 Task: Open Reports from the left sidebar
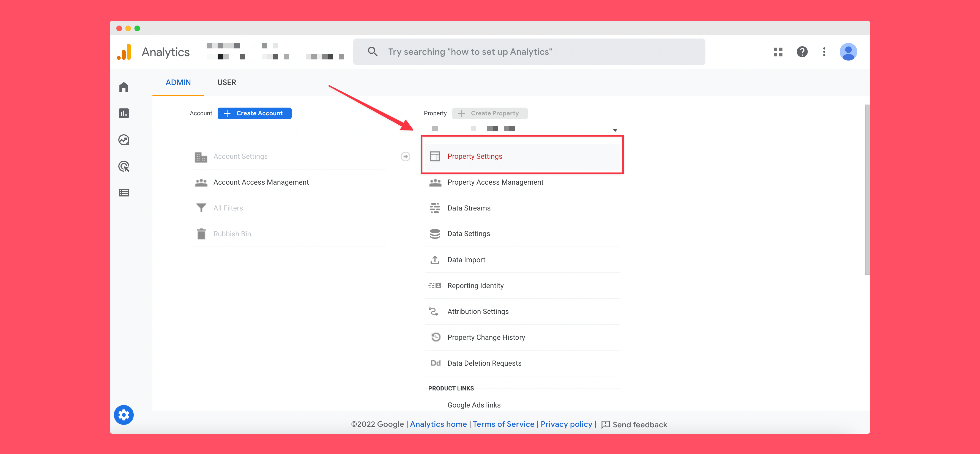124,113
